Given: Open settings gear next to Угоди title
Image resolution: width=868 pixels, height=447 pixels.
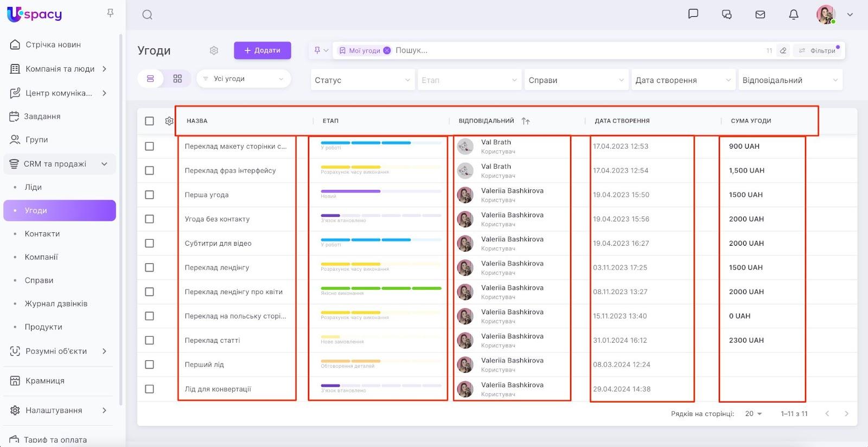Looking at the screenshot, I should [214, 50].
